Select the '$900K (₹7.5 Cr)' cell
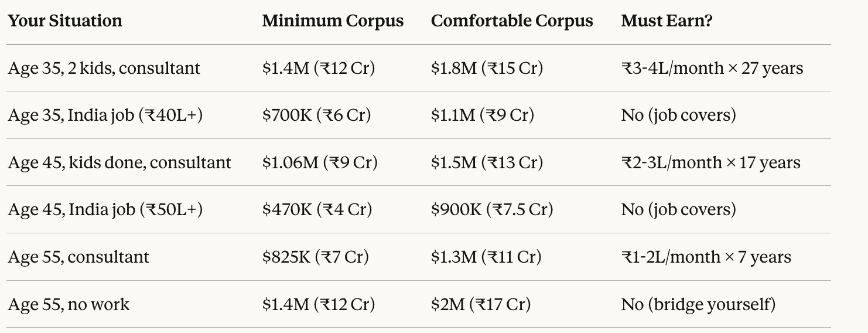Viewport: 868px width, 333px height. pos(492,209)
